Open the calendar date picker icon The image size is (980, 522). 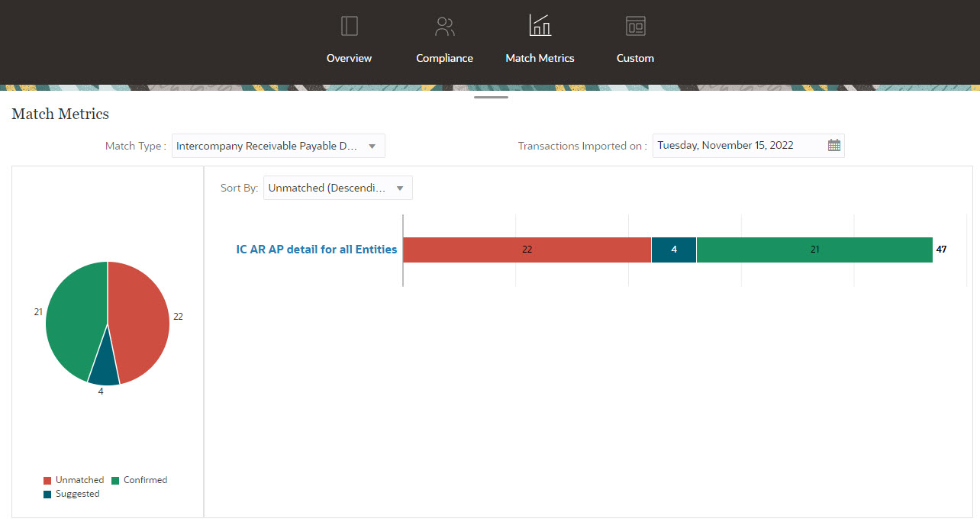click(x=834, y=145)
